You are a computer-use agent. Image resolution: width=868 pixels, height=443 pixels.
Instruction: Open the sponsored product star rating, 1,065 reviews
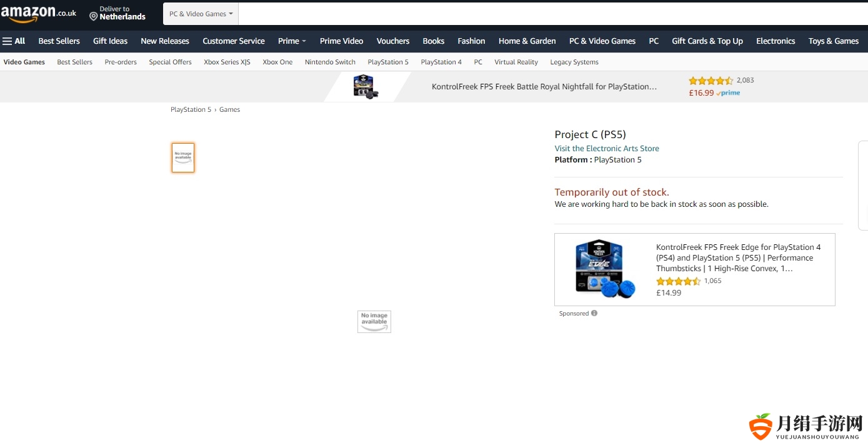689,281
